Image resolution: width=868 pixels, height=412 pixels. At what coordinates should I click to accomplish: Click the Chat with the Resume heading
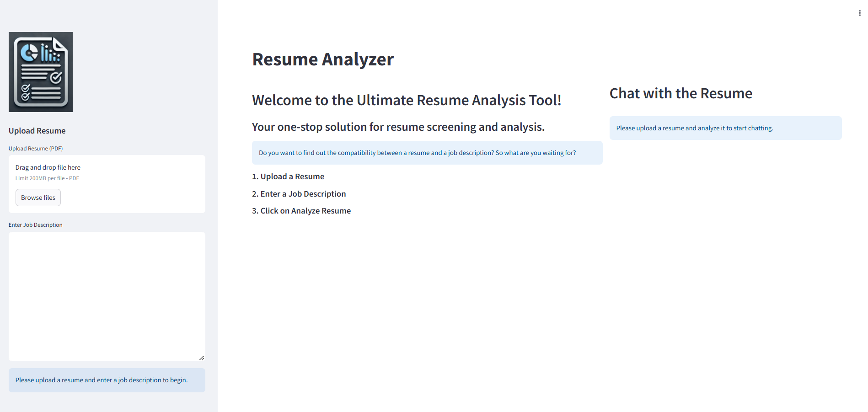point(680,93)
